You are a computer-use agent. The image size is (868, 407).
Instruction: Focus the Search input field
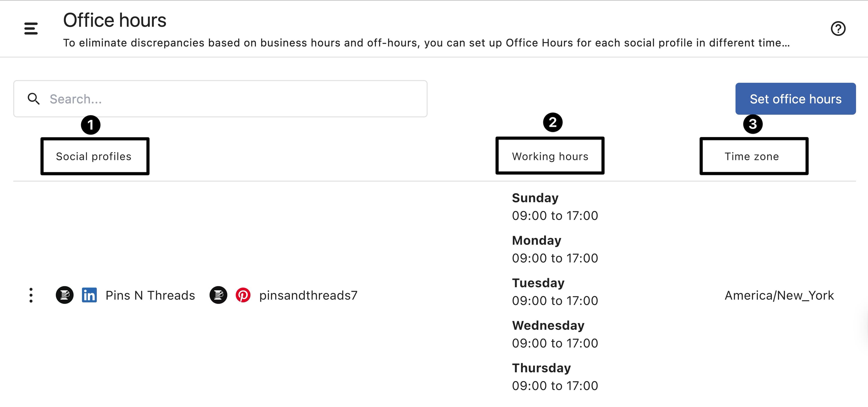(236, 99)
